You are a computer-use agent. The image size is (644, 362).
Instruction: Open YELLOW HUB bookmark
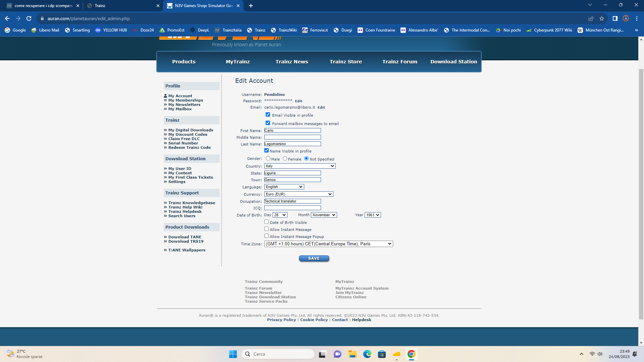[111, 30]
